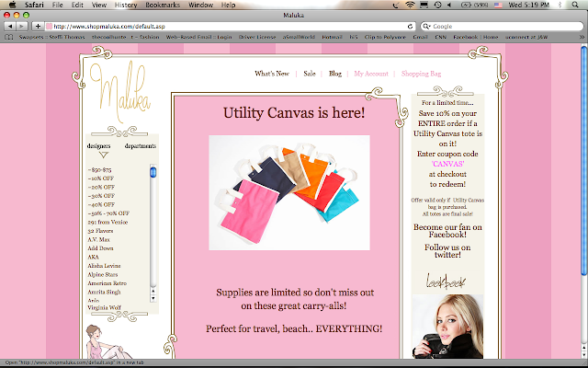588x368 pixels.
Task: Select designer 291 from Venice
Action: [x=107, y=222]
